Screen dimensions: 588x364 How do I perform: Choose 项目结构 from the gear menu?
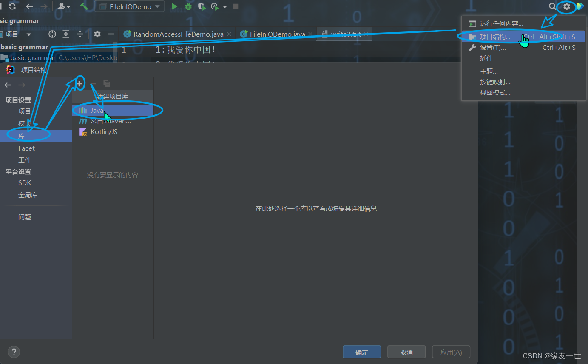coord(524,37)
